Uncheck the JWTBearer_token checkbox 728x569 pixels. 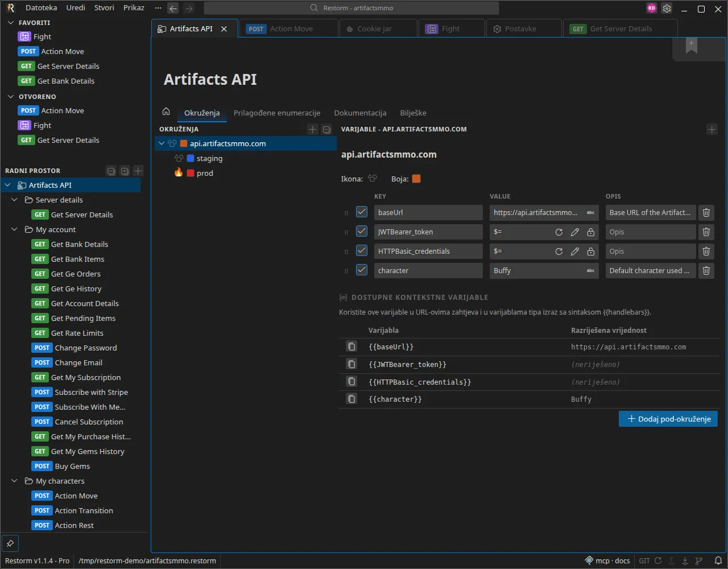point(362,231)
